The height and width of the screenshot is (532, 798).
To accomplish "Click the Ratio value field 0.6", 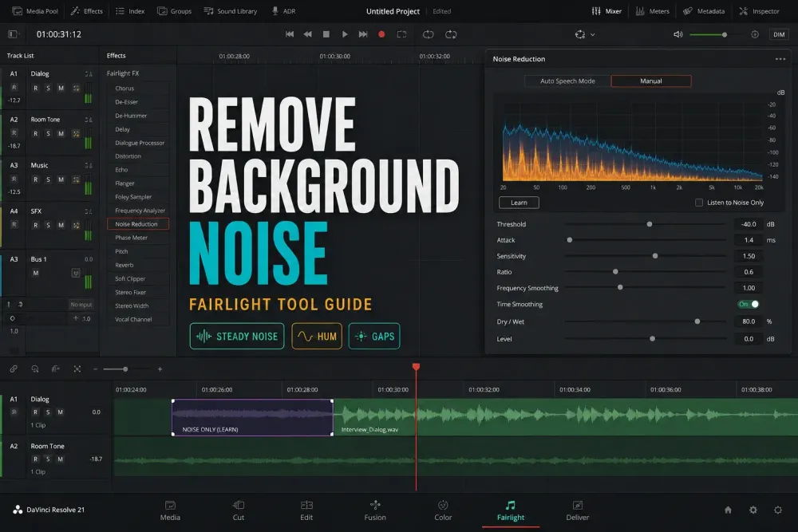I will click(749, 272).
